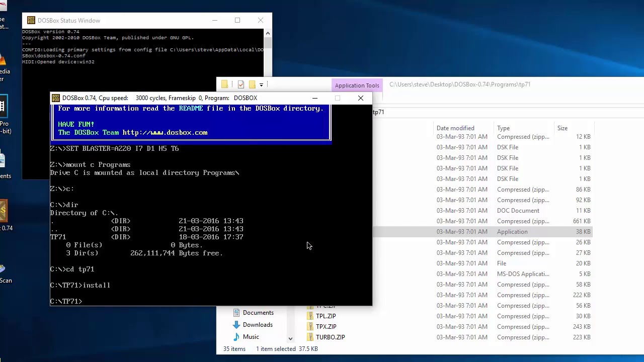
Task: Click the MS-DOS Applicati... type cell
Action: point(523,274)
